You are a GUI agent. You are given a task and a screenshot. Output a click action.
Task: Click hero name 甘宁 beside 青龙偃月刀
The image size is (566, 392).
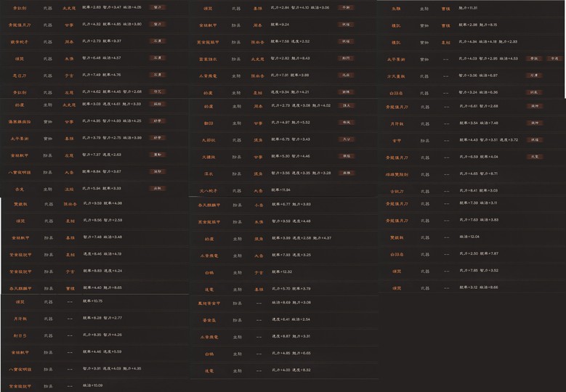69,25
